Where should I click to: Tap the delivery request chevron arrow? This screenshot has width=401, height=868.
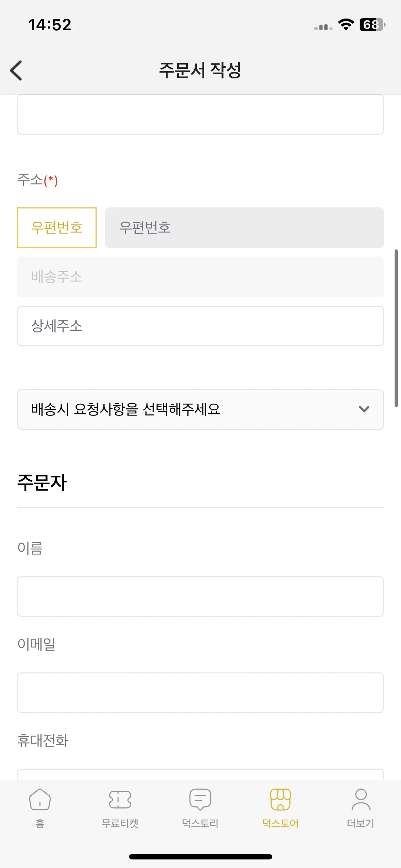364,409
